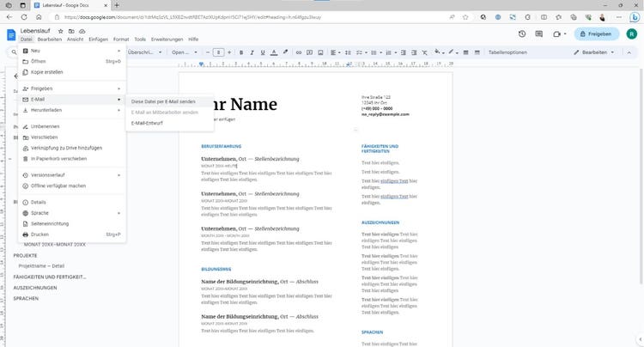The image size is (644, 347).
Task: Open a new browser tab
Action: point(117,5)
